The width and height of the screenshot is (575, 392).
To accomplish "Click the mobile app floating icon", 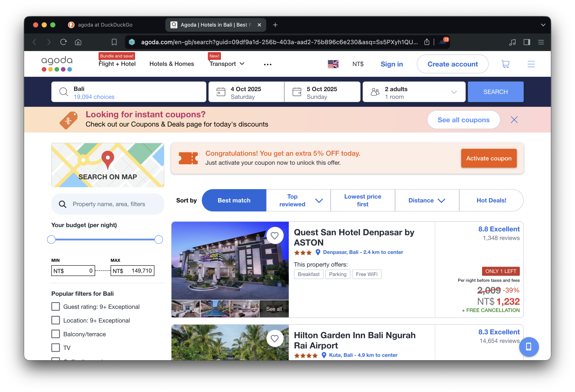I will (x=529, y=347).
